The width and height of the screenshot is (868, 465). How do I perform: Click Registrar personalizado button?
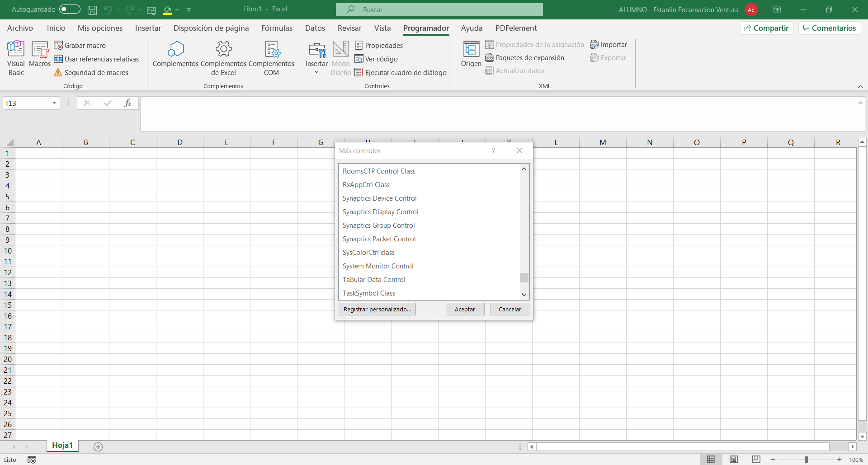(x=377, y=309)
